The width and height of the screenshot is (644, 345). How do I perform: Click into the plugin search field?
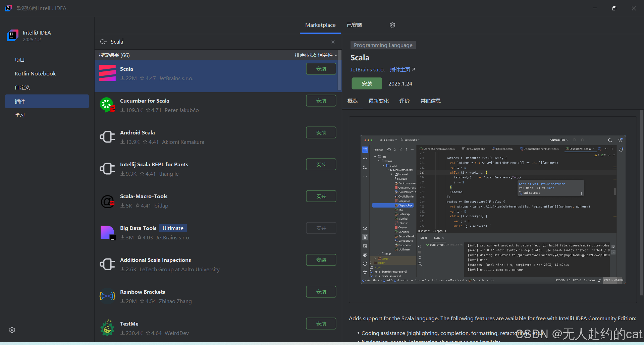218,42
